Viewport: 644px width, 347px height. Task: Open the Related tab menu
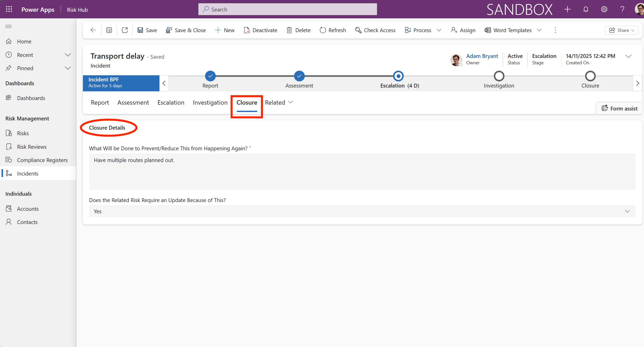point(279,103)
